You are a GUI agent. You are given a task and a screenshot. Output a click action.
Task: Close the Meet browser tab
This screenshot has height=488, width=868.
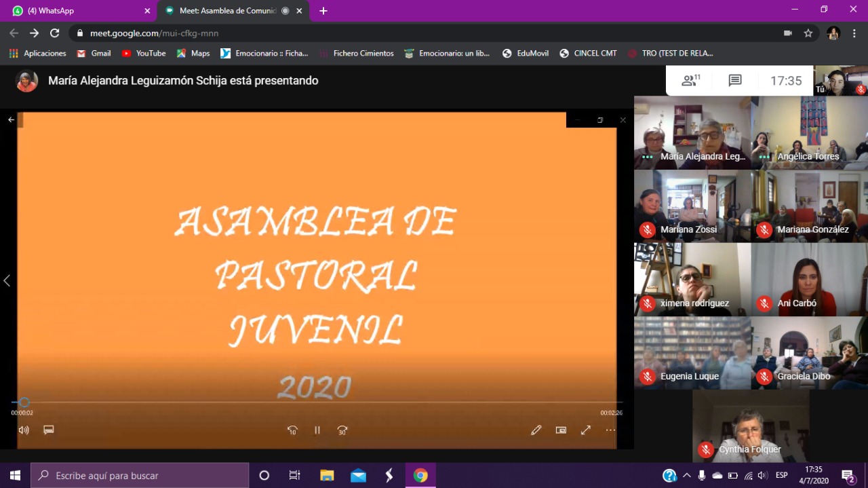tap(299, 11)
